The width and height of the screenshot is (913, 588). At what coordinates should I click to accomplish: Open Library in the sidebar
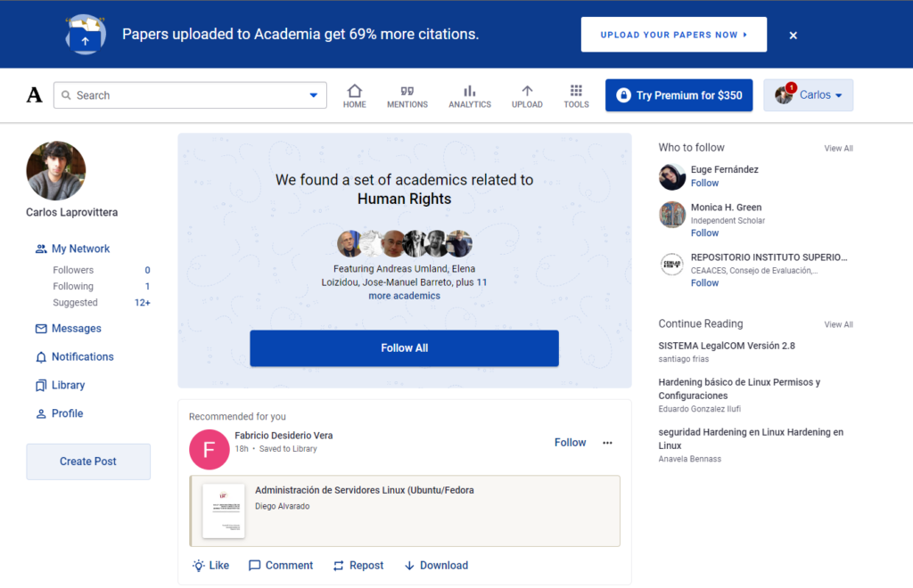coord(68,385)
